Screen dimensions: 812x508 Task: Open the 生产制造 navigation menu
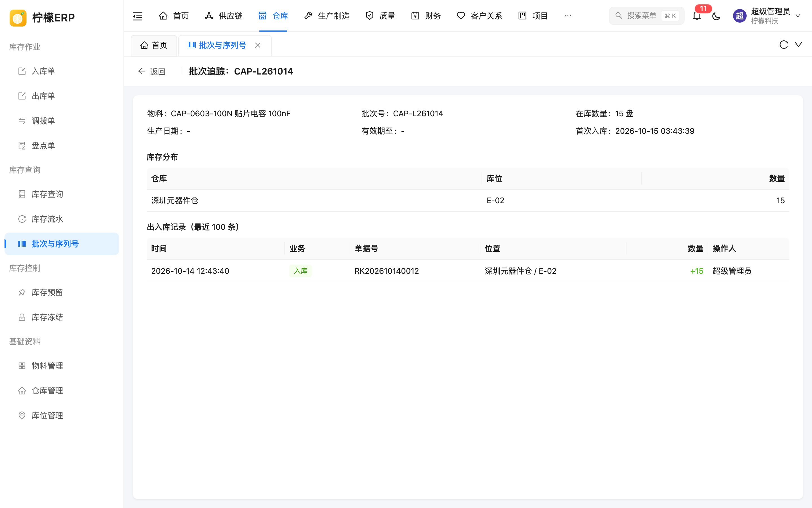tap(327, 16)
